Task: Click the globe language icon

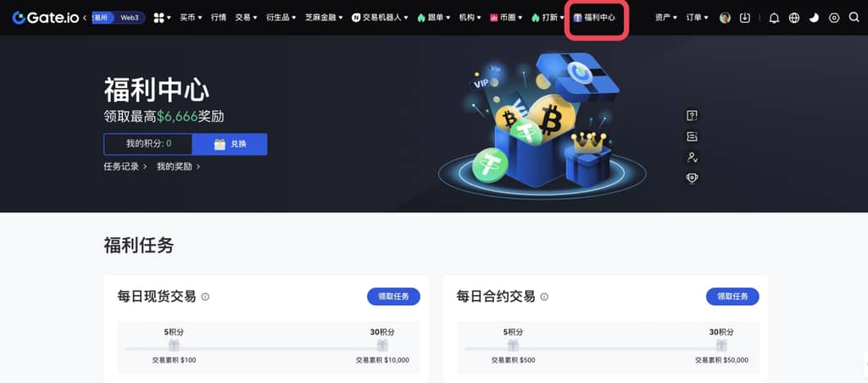Action: [x=793, y=18]
